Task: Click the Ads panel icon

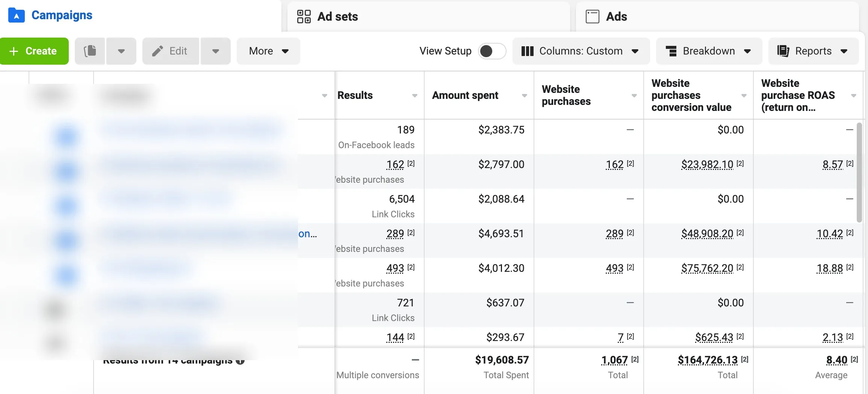Action: tap(592, 17)
